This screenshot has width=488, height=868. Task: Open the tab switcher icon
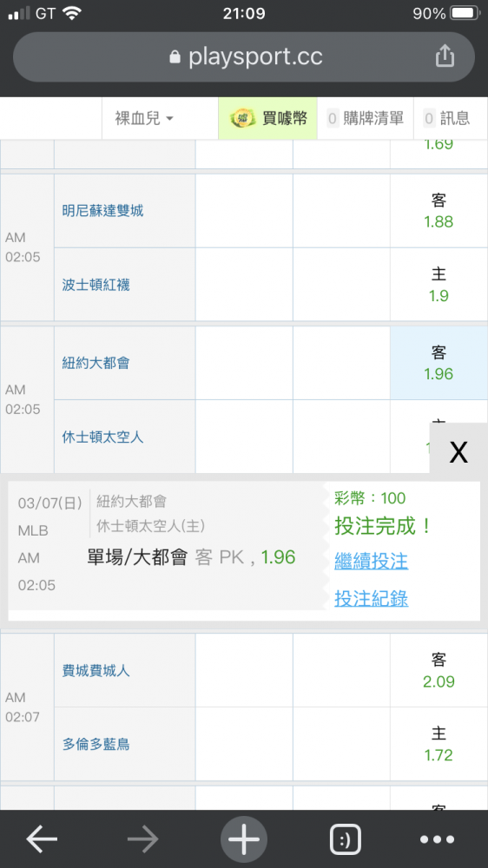click(x=345, y=839)
